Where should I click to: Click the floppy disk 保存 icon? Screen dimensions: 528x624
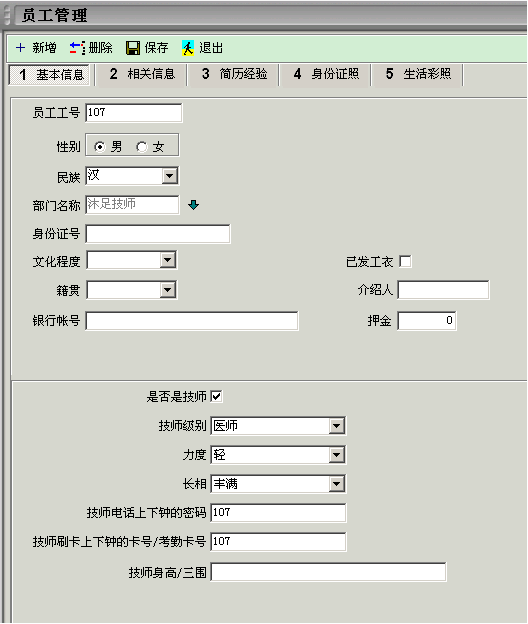click(x=133, y=48)
